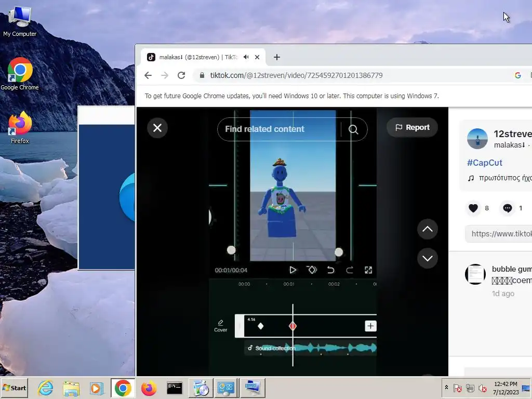532x399 pixels.
Task: Click the 00:01/00:04 time readout
Action: tap(231, 270)
